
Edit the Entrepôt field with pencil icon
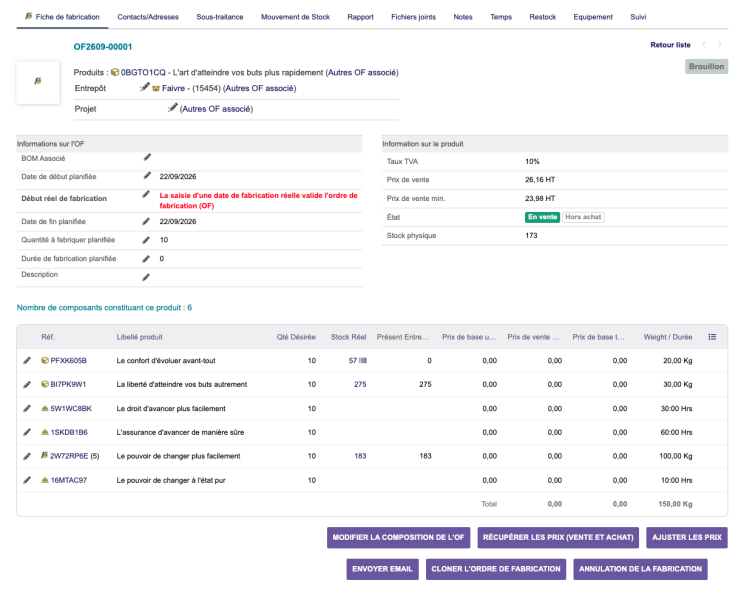(145, 87)
